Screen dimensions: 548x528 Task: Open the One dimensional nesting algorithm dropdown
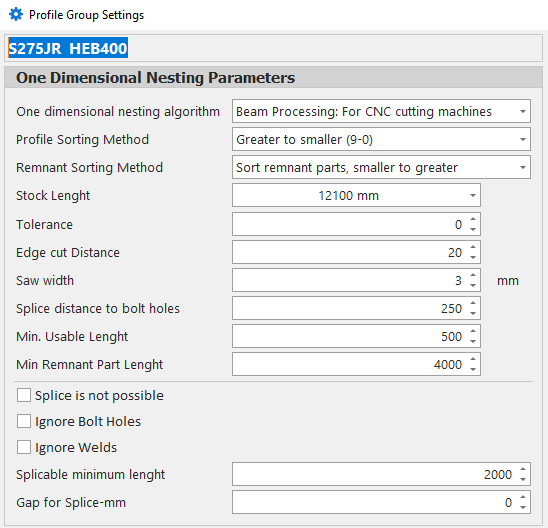click(381, 111)
